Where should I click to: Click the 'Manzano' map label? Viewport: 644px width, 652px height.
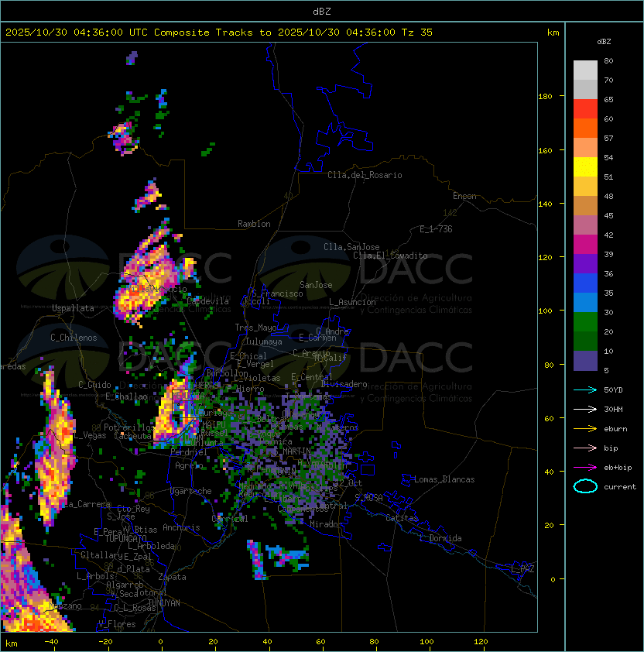pos(65,606)
